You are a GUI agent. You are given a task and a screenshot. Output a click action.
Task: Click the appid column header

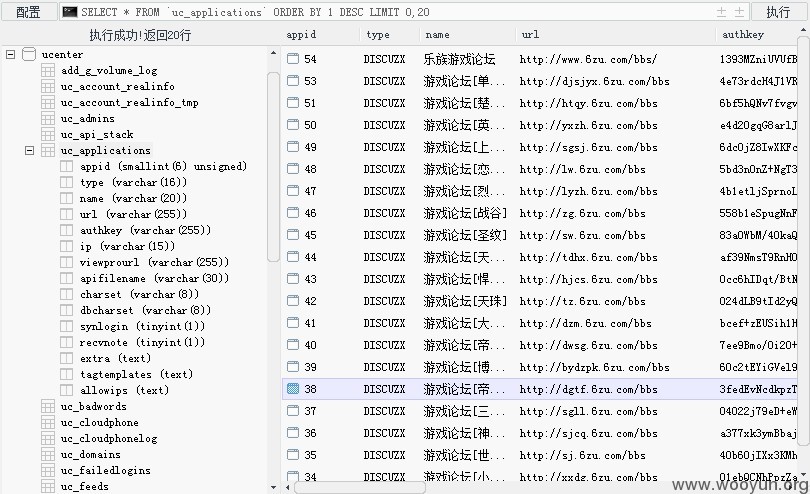pyautogui.click(x=301, y=35)
